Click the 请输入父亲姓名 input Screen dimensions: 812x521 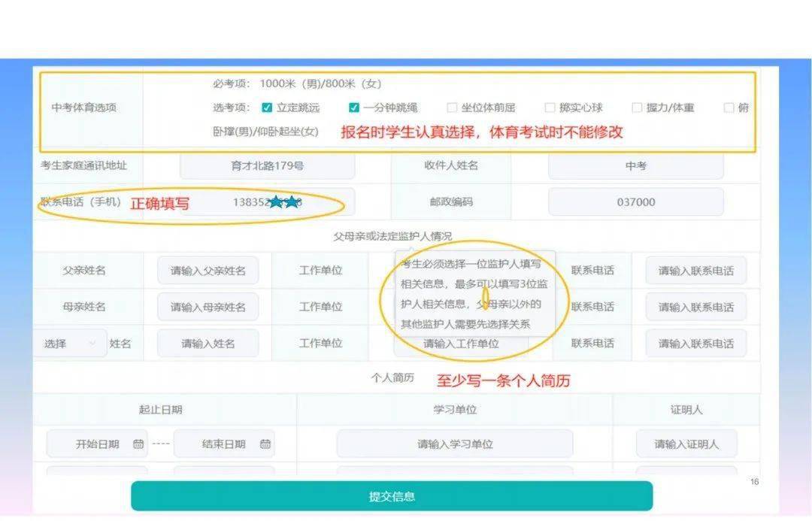click(208, 271)
